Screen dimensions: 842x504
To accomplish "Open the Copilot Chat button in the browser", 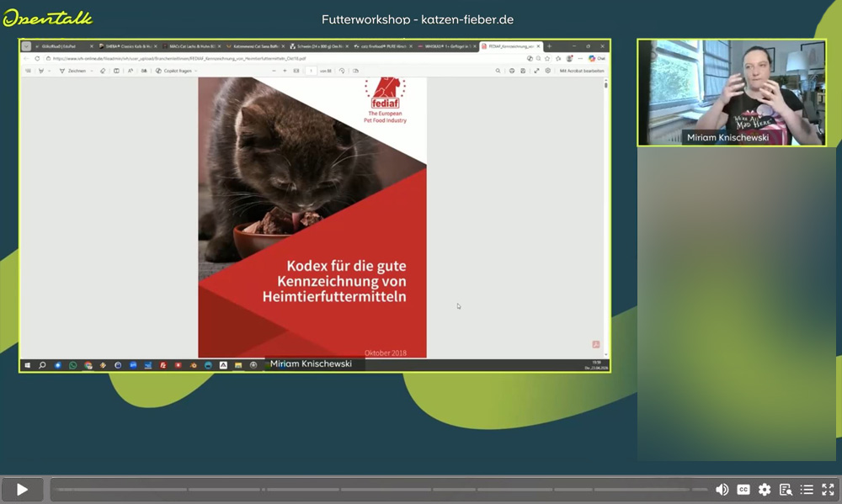I will (x=597, y=59).
